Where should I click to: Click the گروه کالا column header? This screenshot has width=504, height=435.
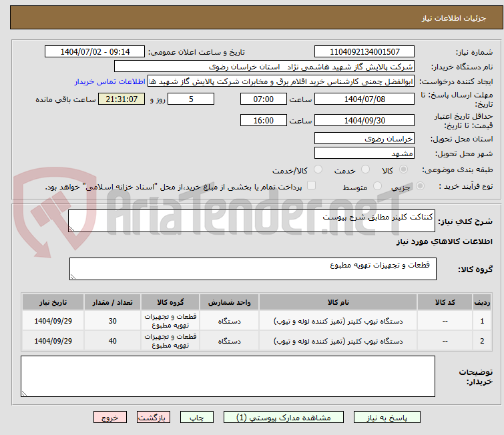[x=170, y=302]
